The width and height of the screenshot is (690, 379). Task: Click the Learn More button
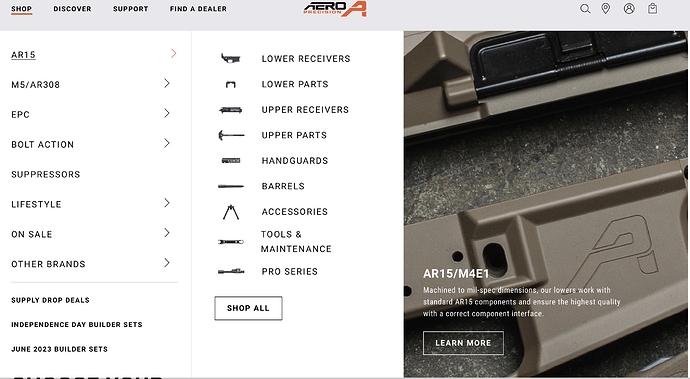click(x=463, y=343)
